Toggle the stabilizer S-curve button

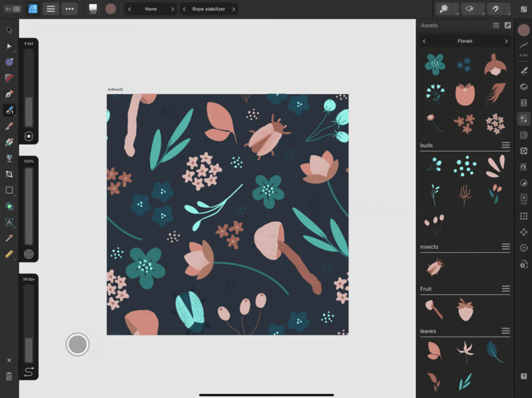click(x=29, y=372)
